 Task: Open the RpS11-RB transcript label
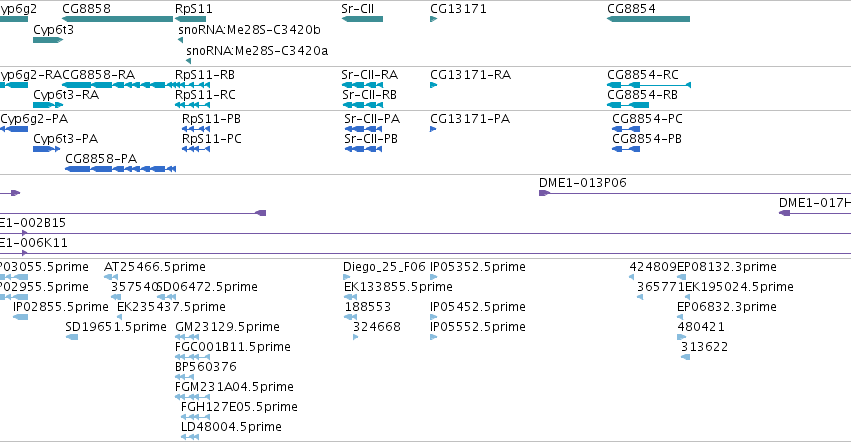click(205, 74)
